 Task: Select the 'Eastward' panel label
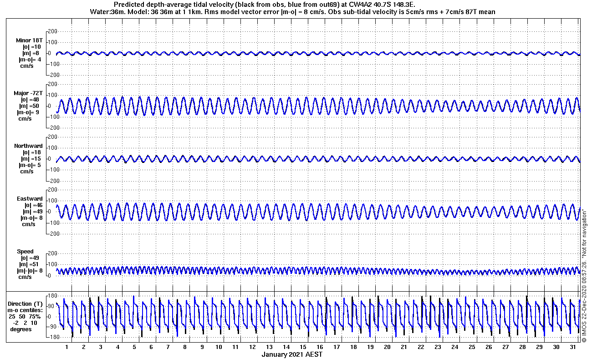click(x=30, y=199)
